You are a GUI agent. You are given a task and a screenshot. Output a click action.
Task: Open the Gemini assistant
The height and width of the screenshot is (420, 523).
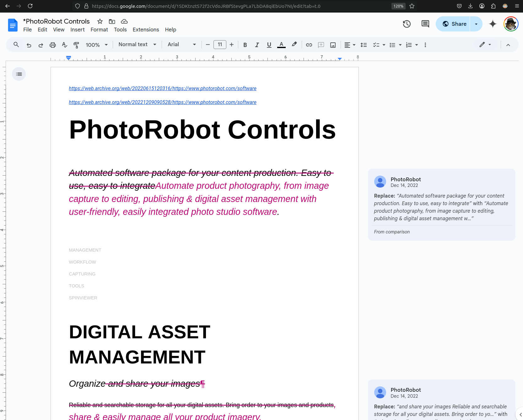click(493, 24)
